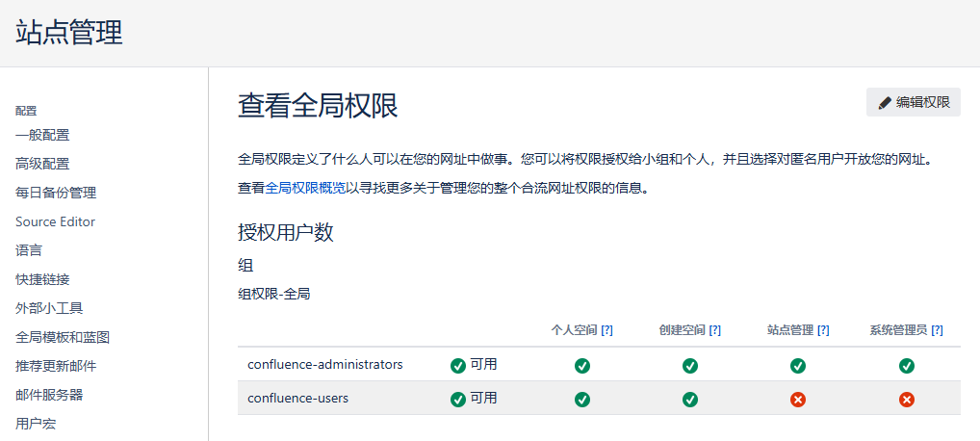Image resolution: width=980 pixels, height=441 pixels.
Task: Open 高级配置 in the sidebar
Action: click(42, 164)
